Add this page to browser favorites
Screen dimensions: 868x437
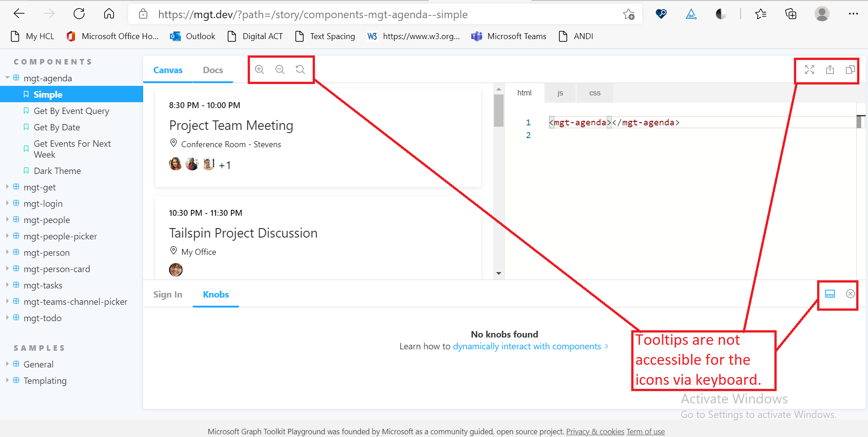pos(629,14)
